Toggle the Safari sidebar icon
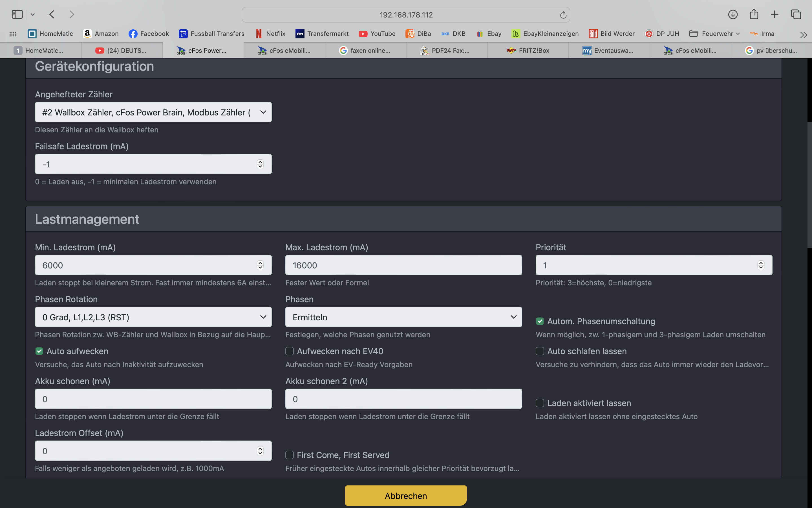Image resolution: width=812 pixels, height=508 pixels. click(17, 14)
